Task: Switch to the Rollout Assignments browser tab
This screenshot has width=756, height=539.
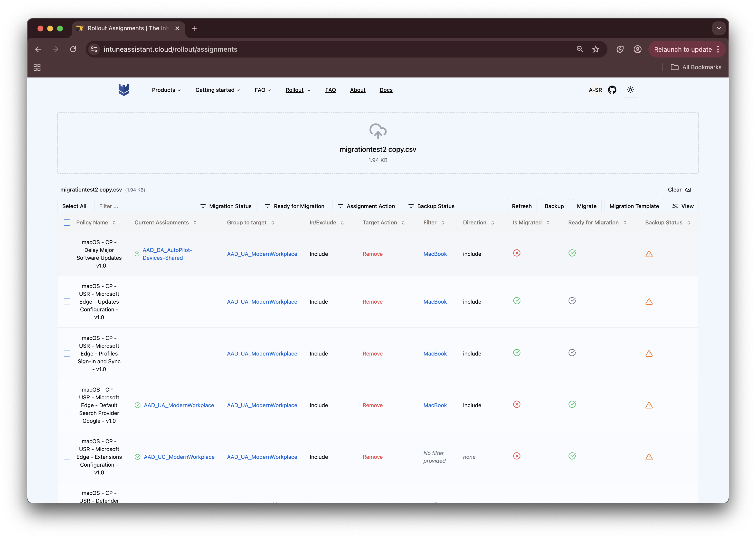Action: [x=128, y=28]
